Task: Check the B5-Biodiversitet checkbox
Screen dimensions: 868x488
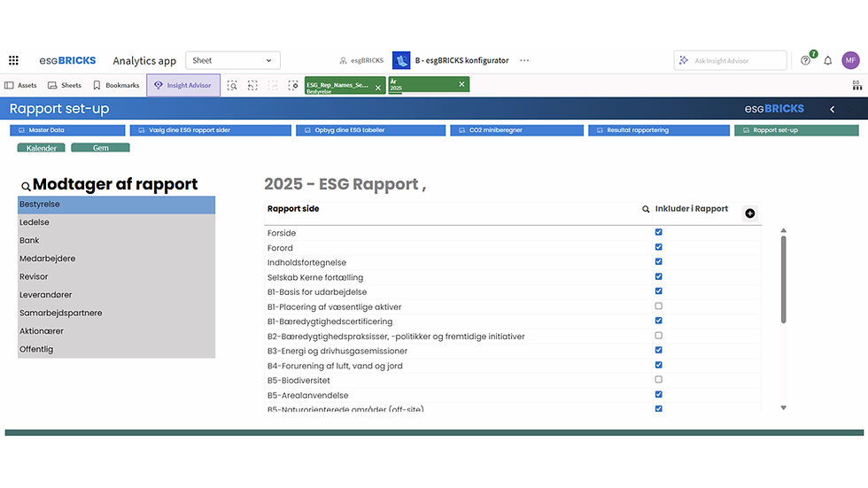Action: click(659, 380)
